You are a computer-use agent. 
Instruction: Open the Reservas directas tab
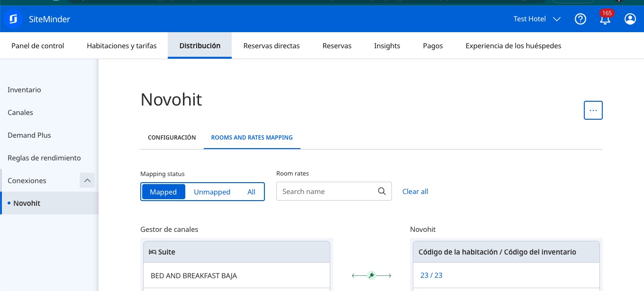pyautogui.click(x=272, y=46)
